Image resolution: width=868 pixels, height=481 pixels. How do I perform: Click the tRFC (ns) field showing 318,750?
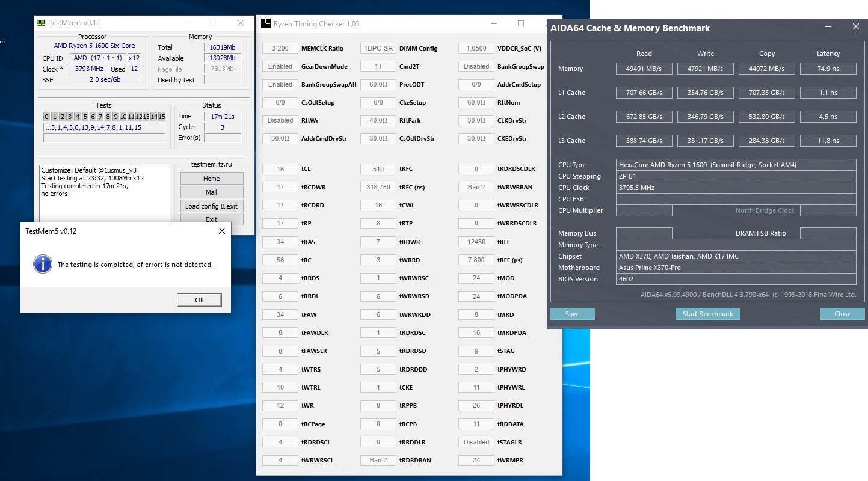coord(378,187)
